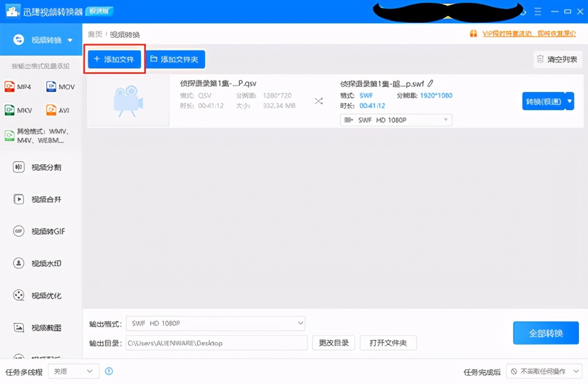
Task: Click source format QSV value
Action: [205, 96]
